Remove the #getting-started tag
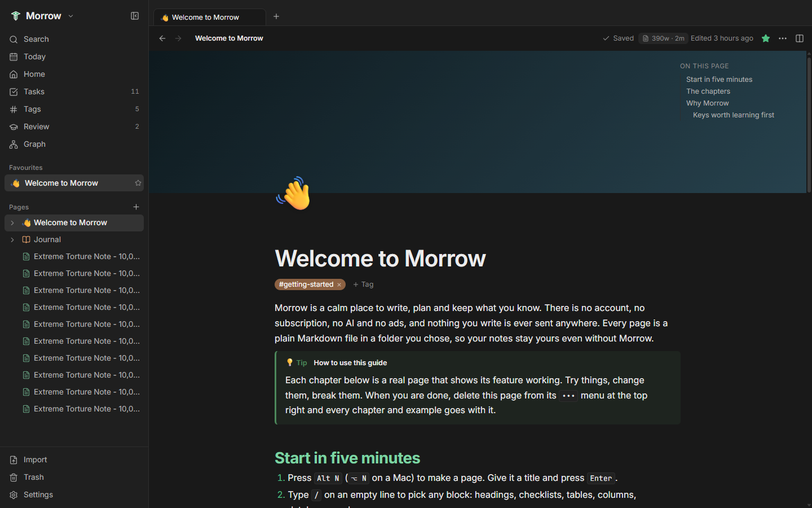 [x=339, y=285]
